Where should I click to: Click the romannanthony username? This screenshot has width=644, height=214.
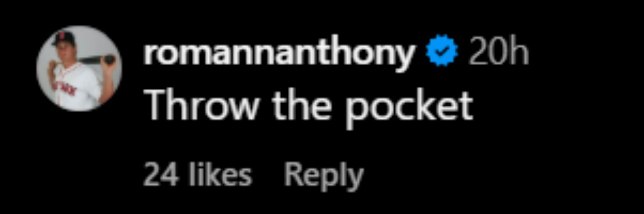pos(279,53)
